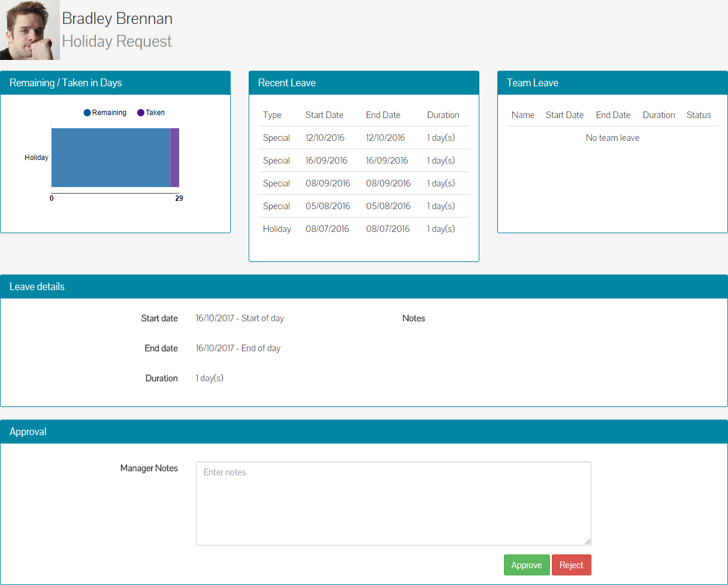Click the 12/10/2016 Special leave row
The height and width of the screenshot is (585, 728).
(364, 138)
